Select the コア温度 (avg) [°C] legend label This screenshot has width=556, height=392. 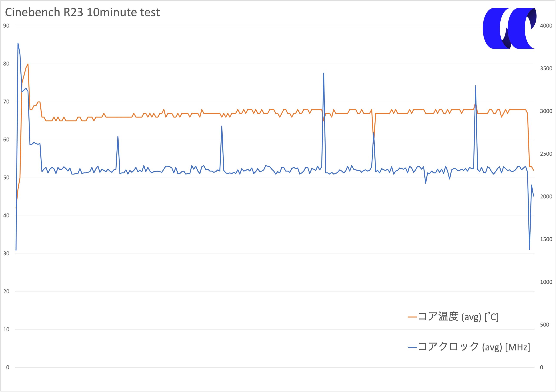coord(458,316)
